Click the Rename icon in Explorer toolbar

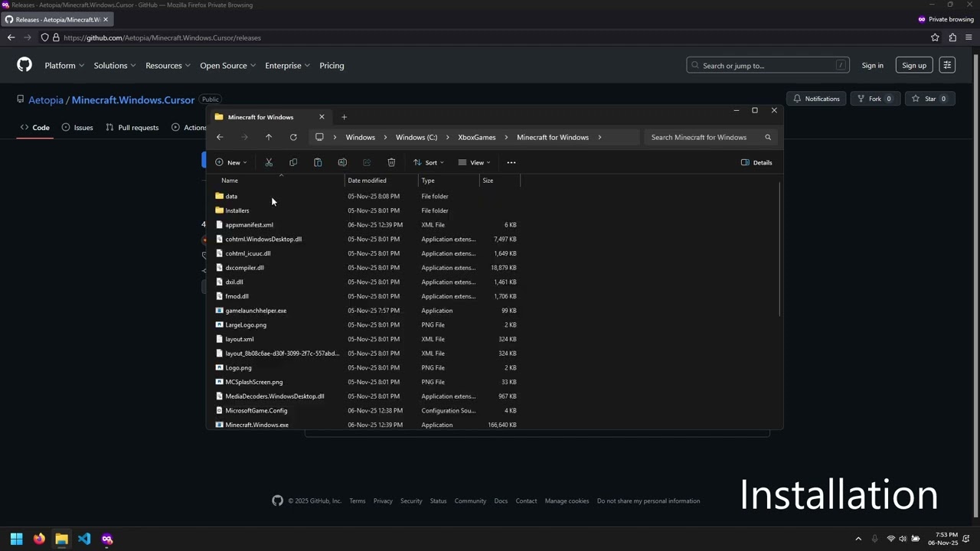pos(342,162)
